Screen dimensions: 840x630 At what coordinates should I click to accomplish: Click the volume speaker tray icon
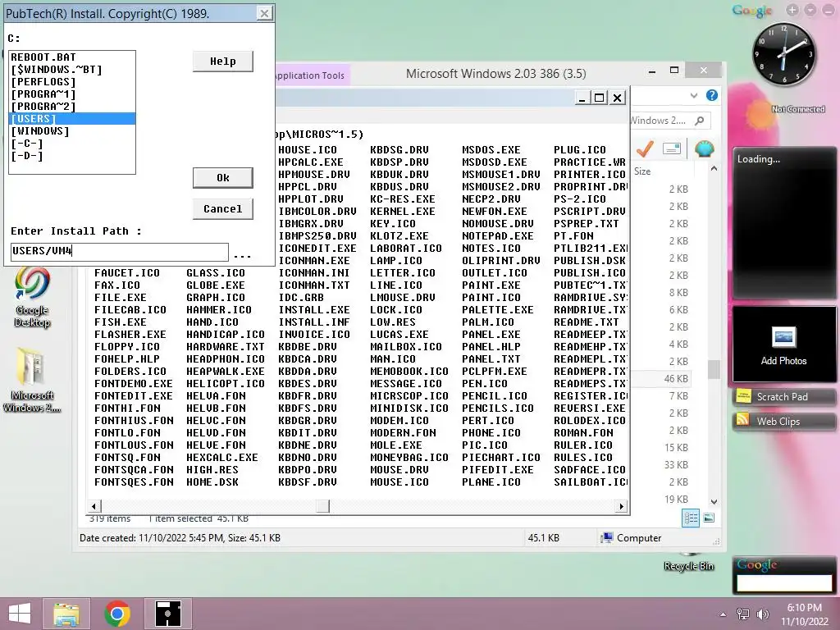(x=762, y=614)
